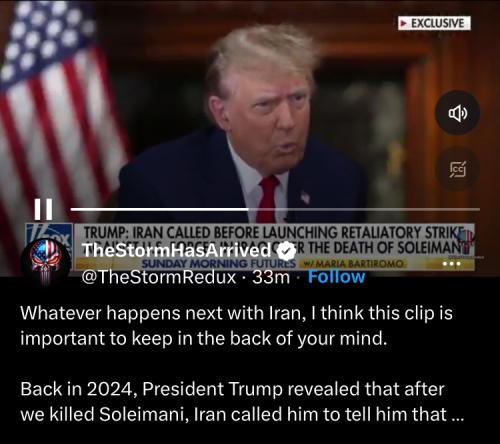Click the "Whatever happens next with Iran" paragraph

click(236, 326)
